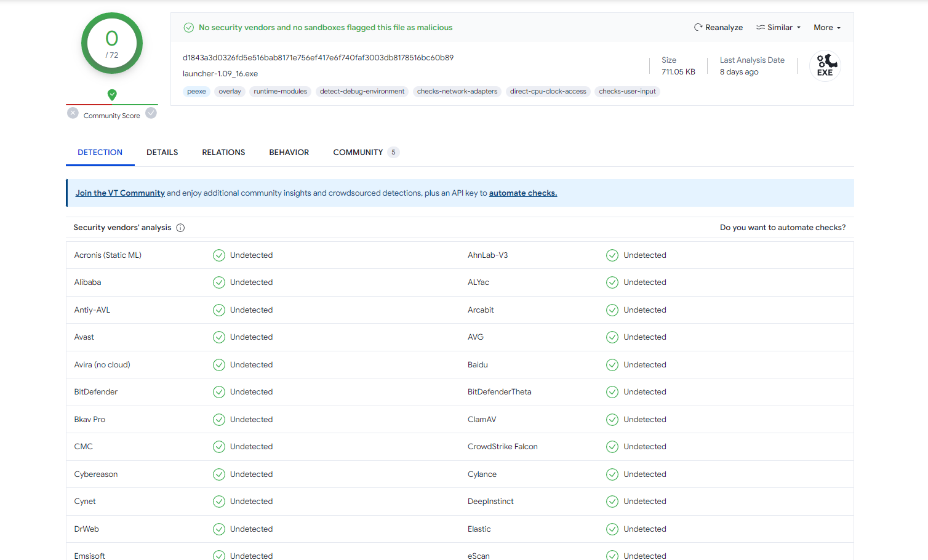928x560 pixels.
Task: Expand the More options dropdown
Action: pyautogui.click(x=827, y=27)
